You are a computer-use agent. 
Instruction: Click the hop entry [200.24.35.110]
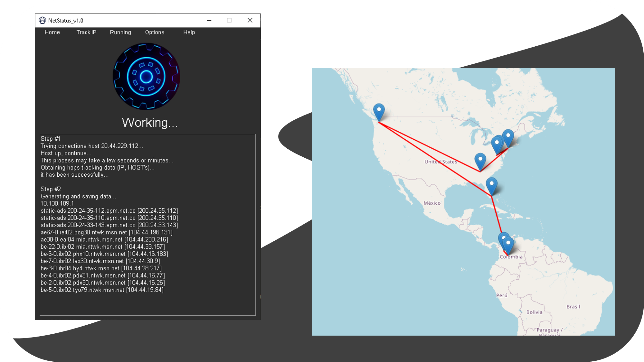[x=109, y=218]
